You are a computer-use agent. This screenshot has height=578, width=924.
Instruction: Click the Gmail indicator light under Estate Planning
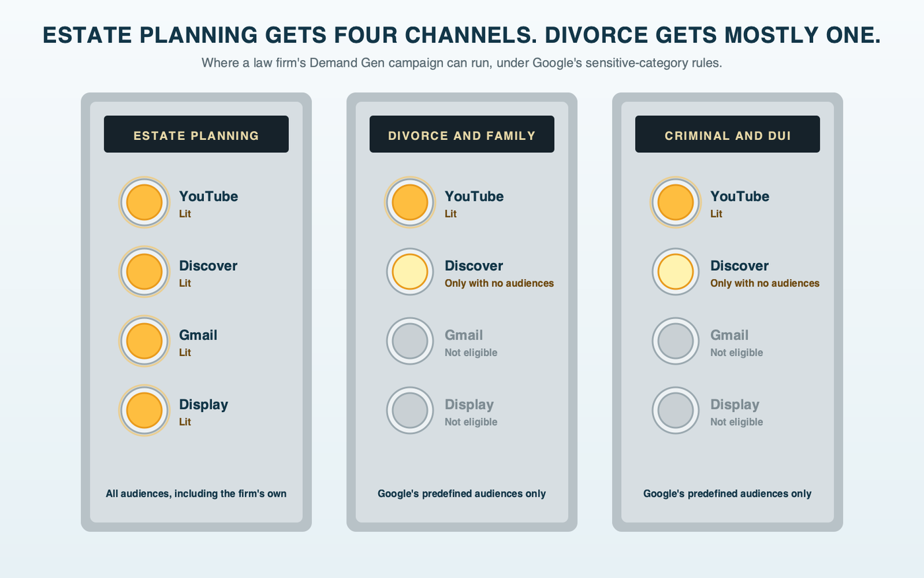coord(145,341)
